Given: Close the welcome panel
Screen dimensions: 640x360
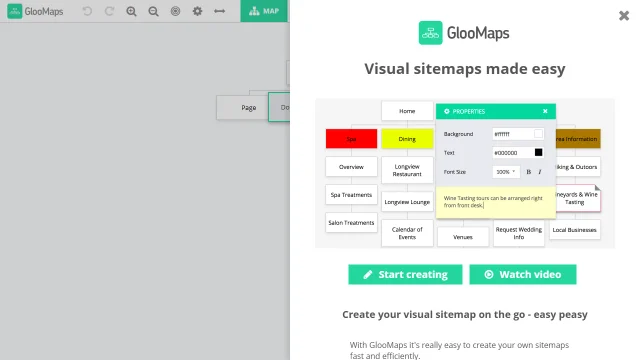Looking at the screenshot, I should (624, 16).
